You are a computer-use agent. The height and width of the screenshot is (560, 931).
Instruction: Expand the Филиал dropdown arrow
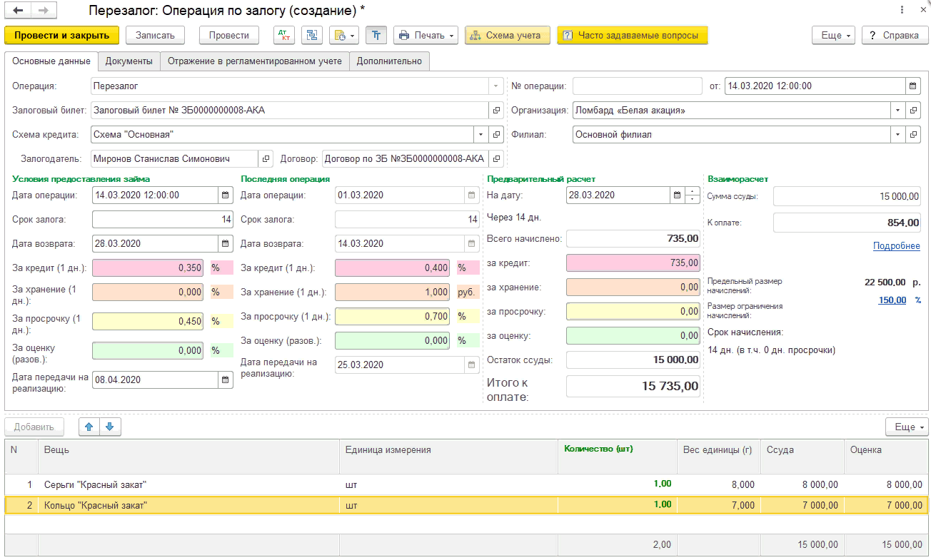point(898,134)
